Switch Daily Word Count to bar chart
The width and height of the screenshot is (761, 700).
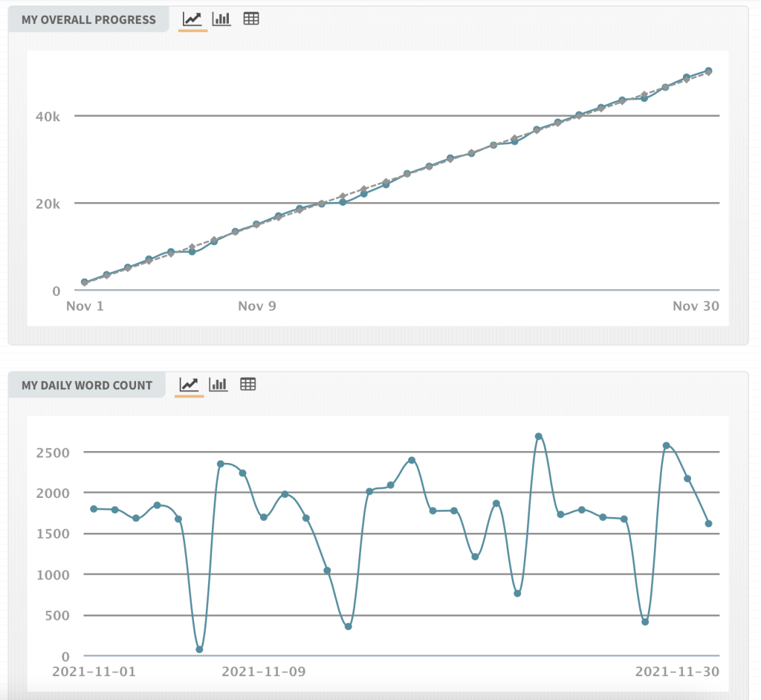click(218, 384)
